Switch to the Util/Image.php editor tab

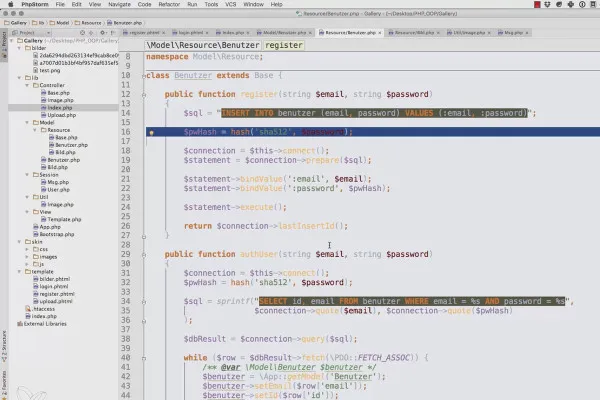468,33
